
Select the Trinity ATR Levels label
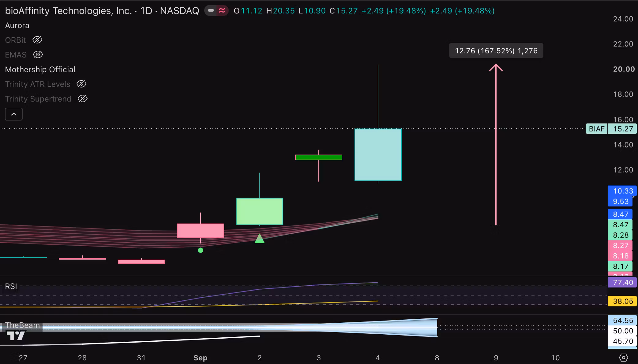pos(38,84)
